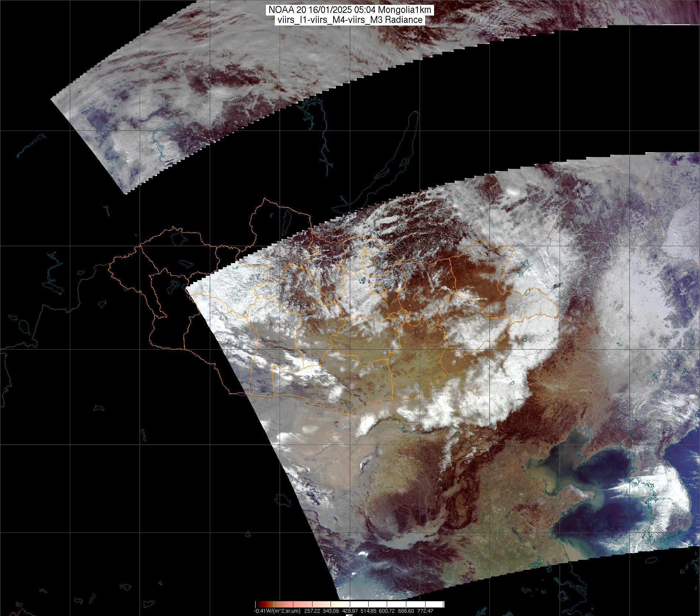Click the '257.22' colorbar value
Image resolution: width=700 pixels, height=616 pixels.
coord(312,611)
